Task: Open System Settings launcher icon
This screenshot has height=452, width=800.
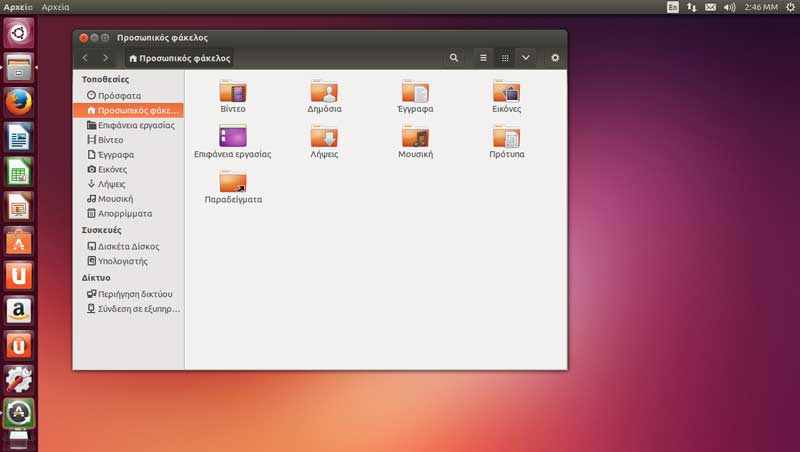Action: point(19,380)
